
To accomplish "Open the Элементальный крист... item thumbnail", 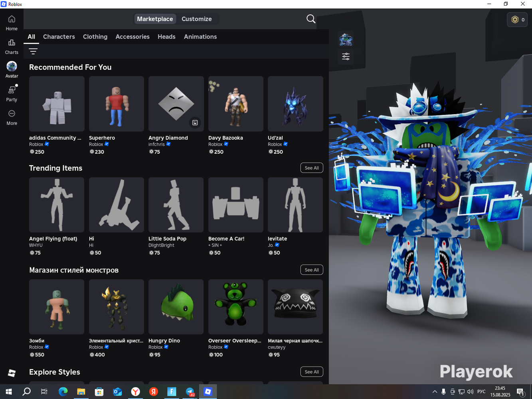I will (117, 307).
